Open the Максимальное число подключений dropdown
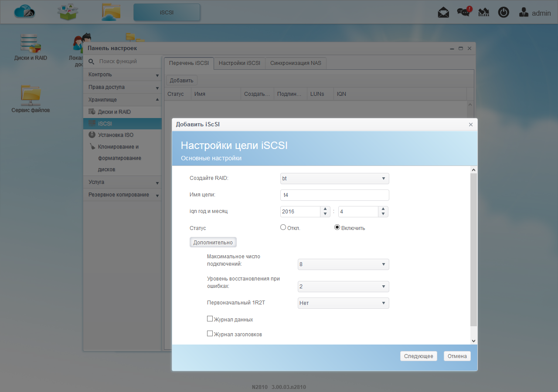 [x=344, y=264]
